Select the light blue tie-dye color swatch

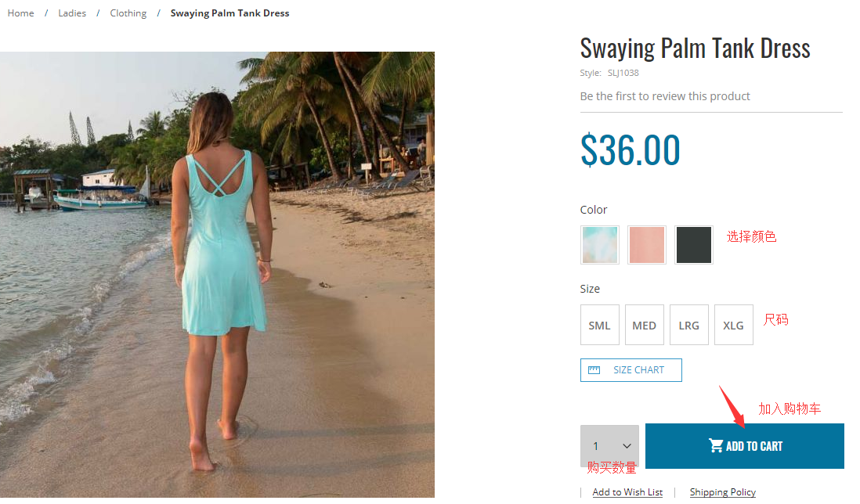[x=600, y=245]
